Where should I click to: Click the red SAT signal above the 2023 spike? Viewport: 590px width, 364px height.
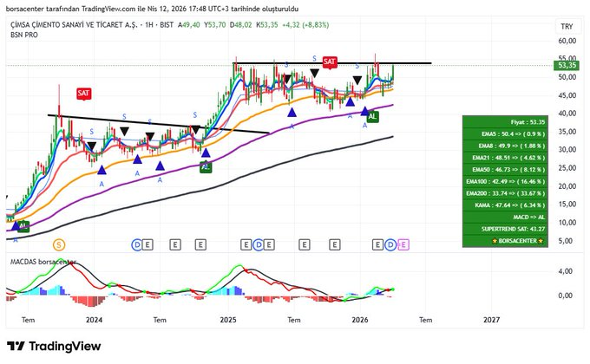83,93
